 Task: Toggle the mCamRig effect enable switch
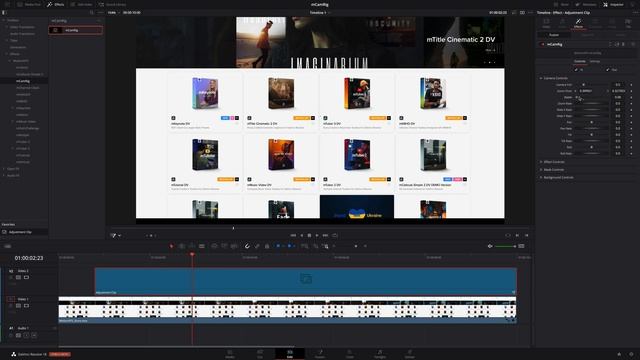(x=543, y=44)
